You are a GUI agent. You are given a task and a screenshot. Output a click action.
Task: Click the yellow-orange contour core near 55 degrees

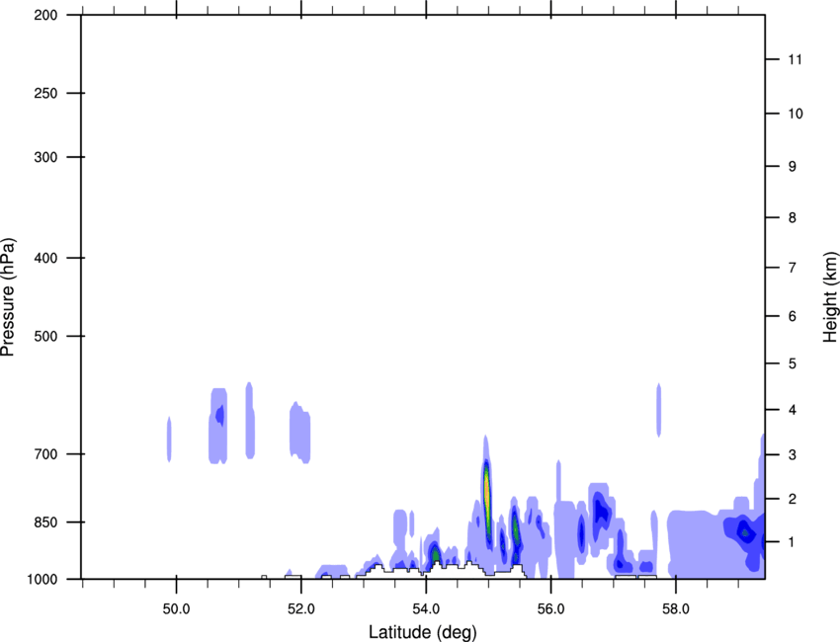(486, 495)
